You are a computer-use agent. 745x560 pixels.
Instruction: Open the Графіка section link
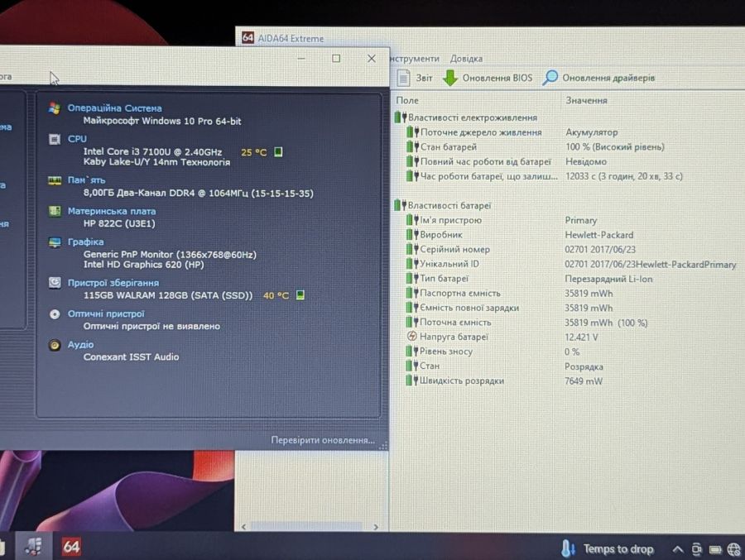[x=85, y=242]
